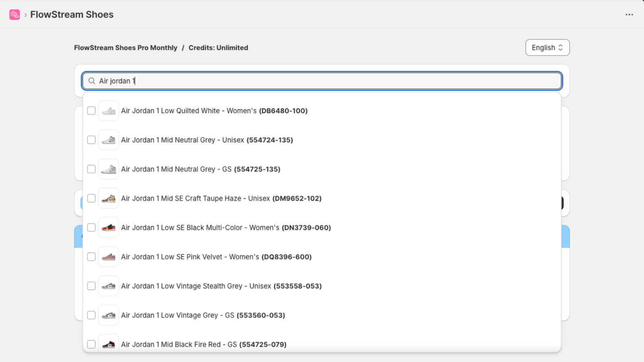Click FlowStream Shoes Pro Monthly plan text
Viewport: 644px width, 362px height.
[x=126, y=47]
